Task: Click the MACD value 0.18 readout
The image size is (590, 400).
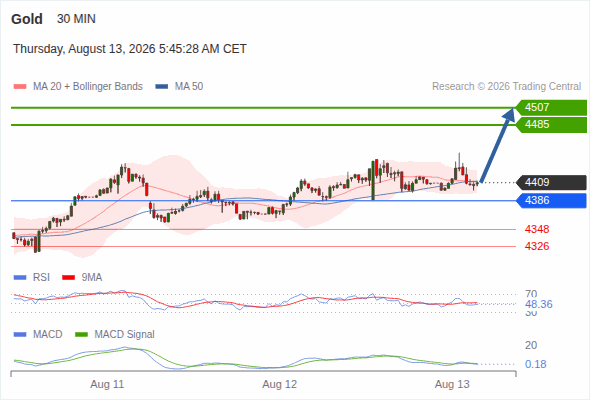Action: coord(535,364)
